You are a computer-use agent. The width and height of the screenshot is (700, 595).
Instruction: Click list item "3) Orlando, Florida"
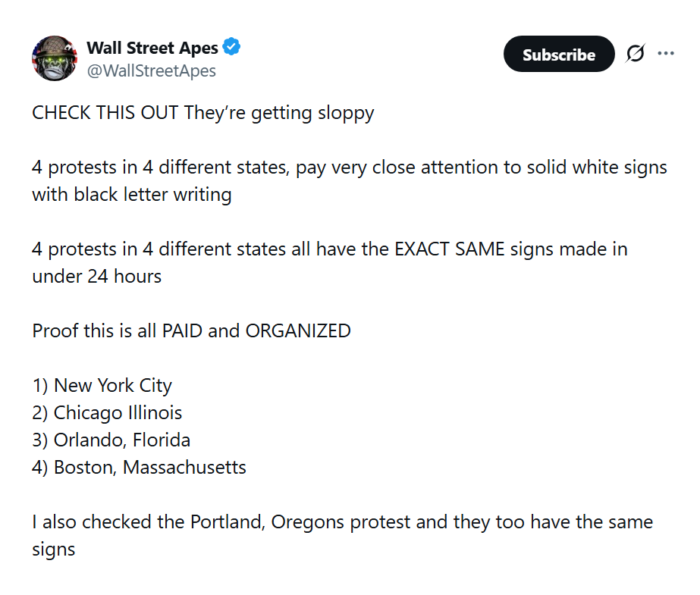pos(111,440)
